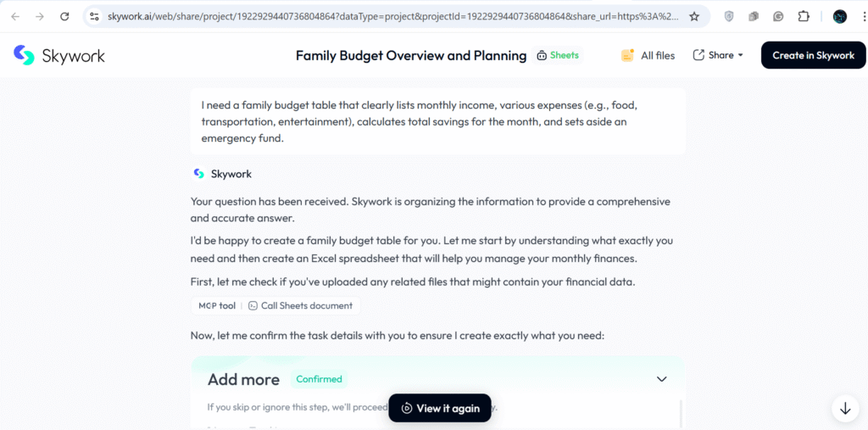The image size is (868, 430).
Task: View site information icon in address bar
Action: click(94, 16)
